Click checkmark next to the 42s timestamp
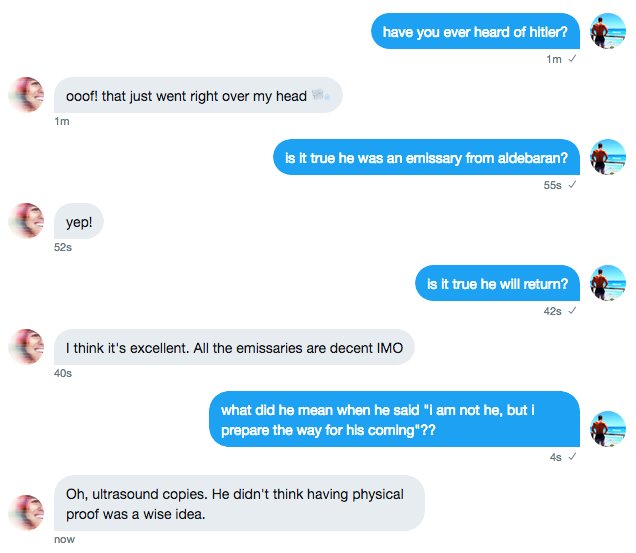Screen dimensions: 636x553 572,311
